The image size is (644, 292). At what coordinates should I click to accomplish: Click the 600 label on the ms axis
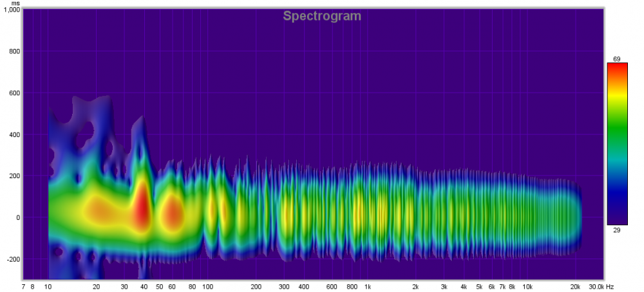15,93
